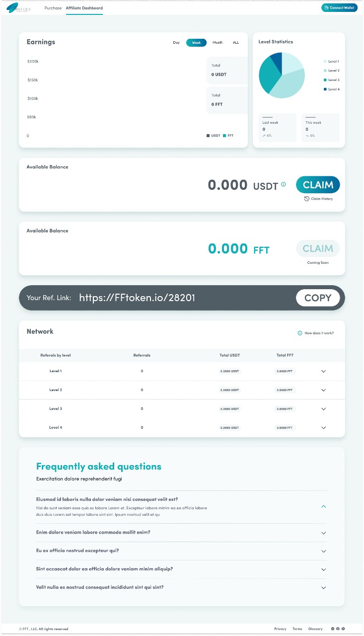364x636 pixels.
Task: Click the USDT CLAIM button
Action: coord(318,185)
